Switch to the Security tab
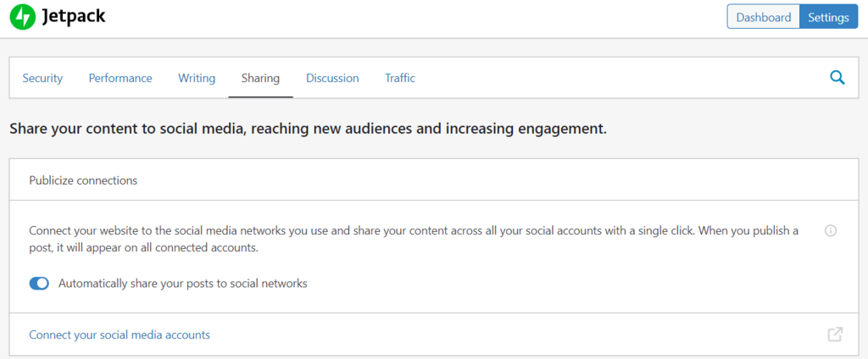This screenshot has height=359, width=868. point(42,78)
